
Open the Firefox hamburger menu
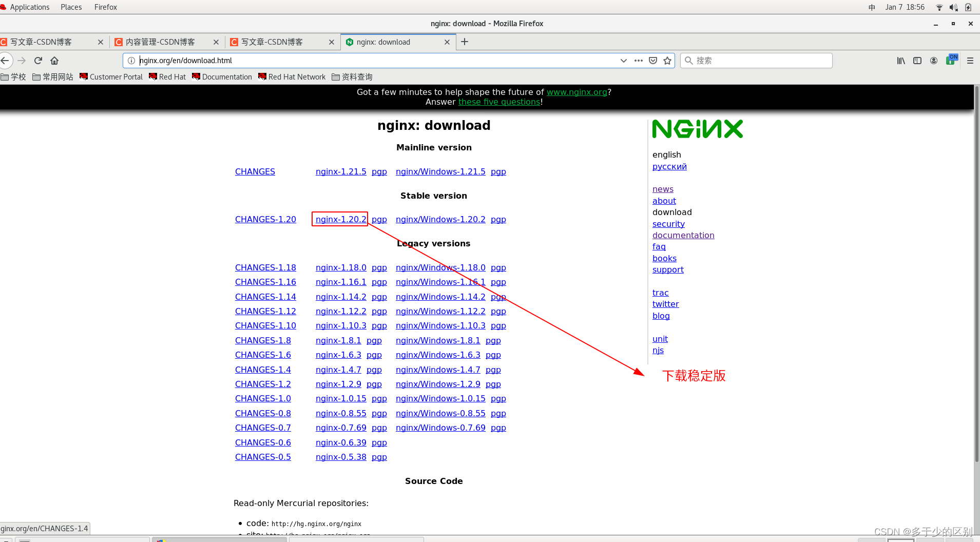pos(970,61)
